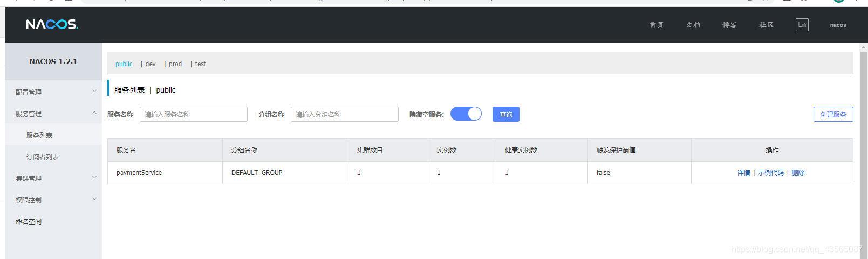Viewport: 868px width, 259px height.
Task: Click the 服务名 column header
Action: tap(165, 150)
